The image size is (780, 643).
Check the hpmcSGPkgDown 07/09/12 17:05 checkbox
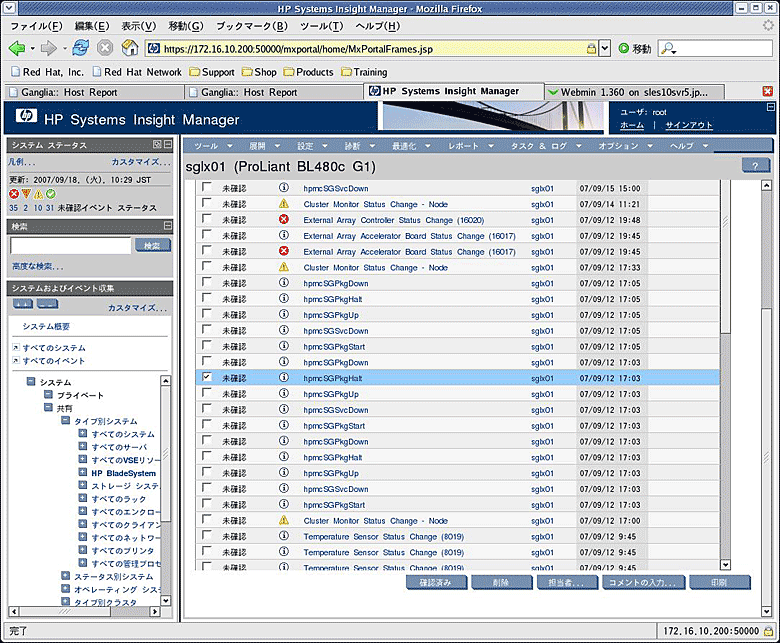coord(206,282)
